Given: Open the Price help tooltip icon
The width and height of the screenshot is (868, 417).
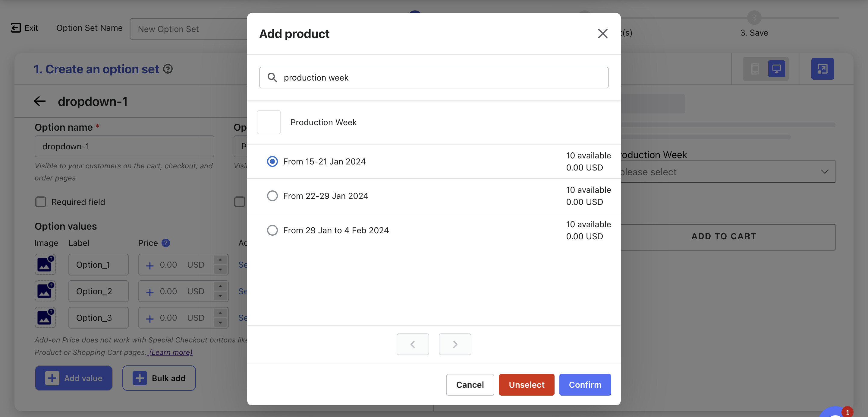Looking at the screenshot, I should coord(166,243).
